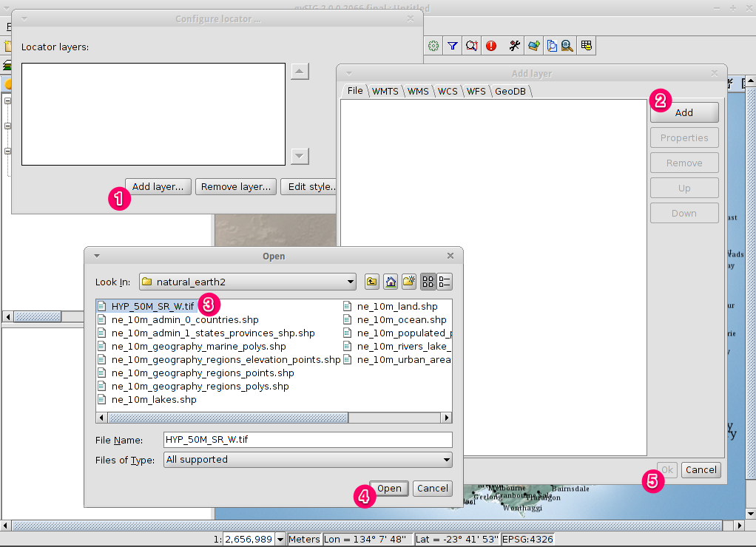Viewport: 756px width, 547px height.
Task: Click the Open dialog file list horizontal scrollbar
Action: (228, 418)
